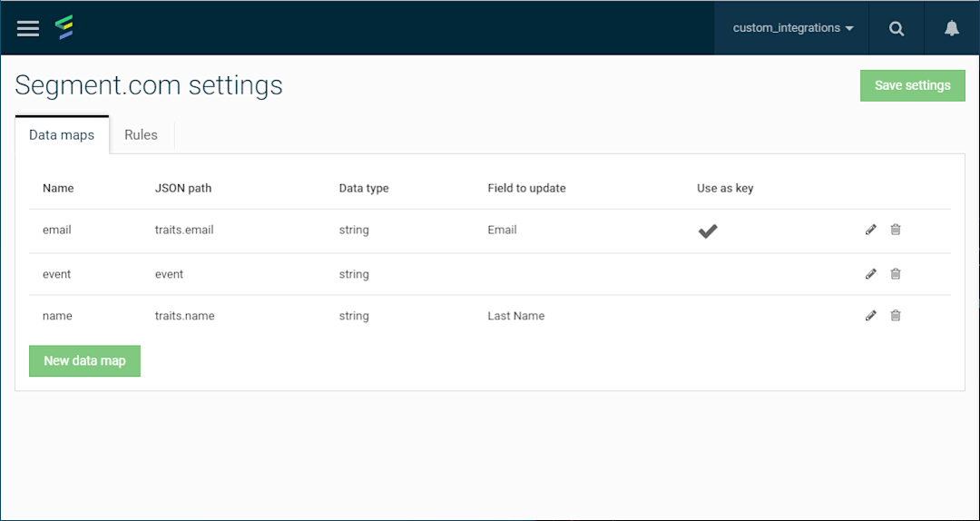Click the New data map button
Screen dimensions: 980x521
click(x=85, y=361)
